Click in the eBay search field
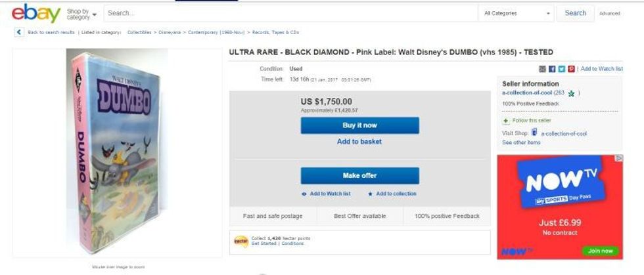Viewport: 644px width, 275px height. click(x=289, y=13)
